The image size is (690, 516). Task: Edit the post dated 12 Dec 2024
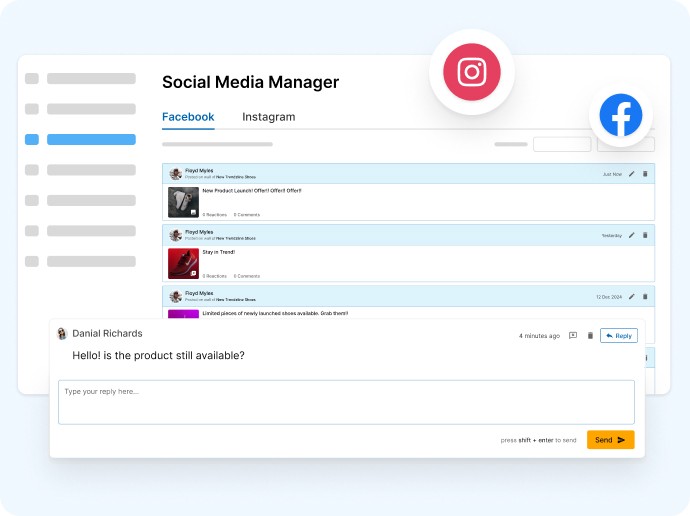tap(631, 296)
